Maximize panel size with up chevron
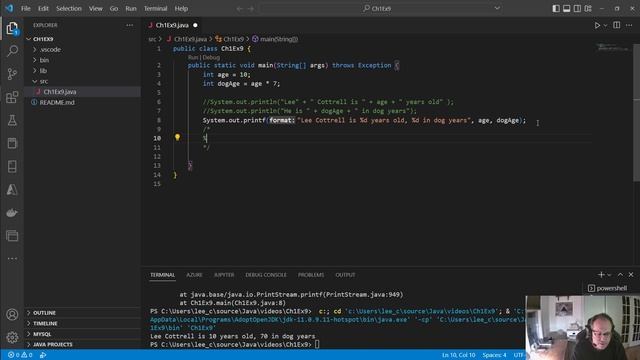 (x=620, y=275)
